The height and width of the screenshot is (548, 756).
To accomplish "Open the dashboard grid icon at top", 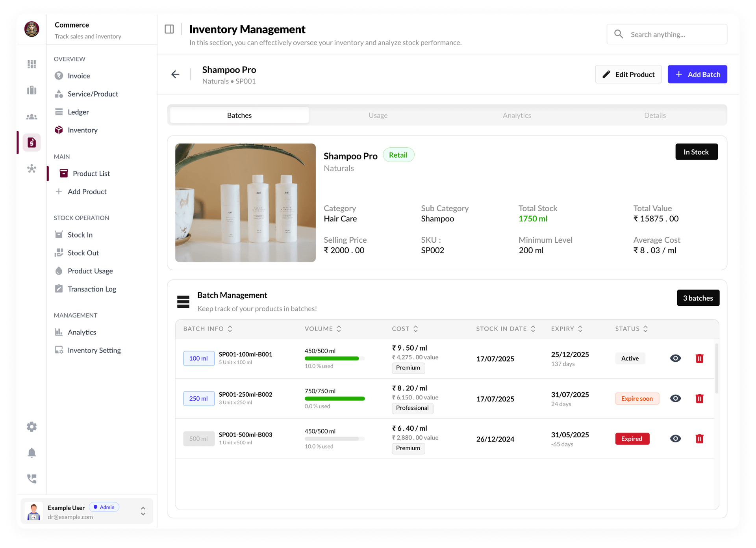I will 31,64.
